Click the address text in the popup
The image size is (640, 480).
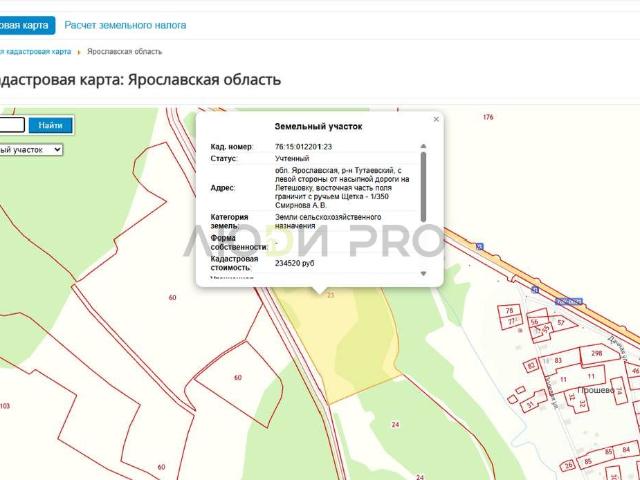point(342,188)
